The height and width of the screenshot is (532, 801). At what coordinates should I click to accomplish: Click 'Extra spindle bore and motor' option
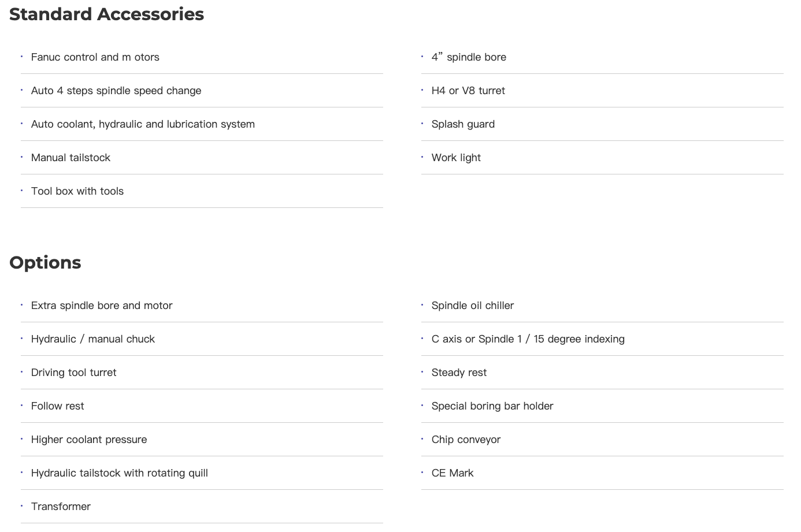point(102,306)
